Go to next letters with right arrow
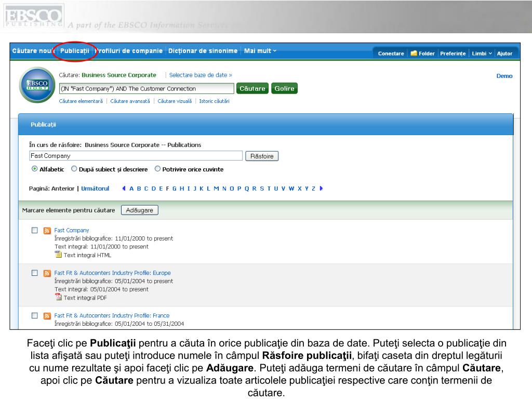This screenshot has height=399, width=532. click(321, 188)
